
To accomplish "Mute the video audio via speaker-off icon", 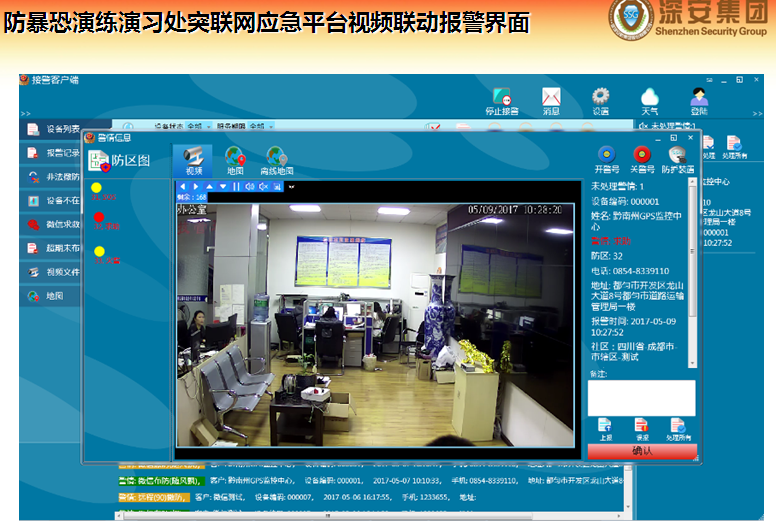I will [263, 187].
